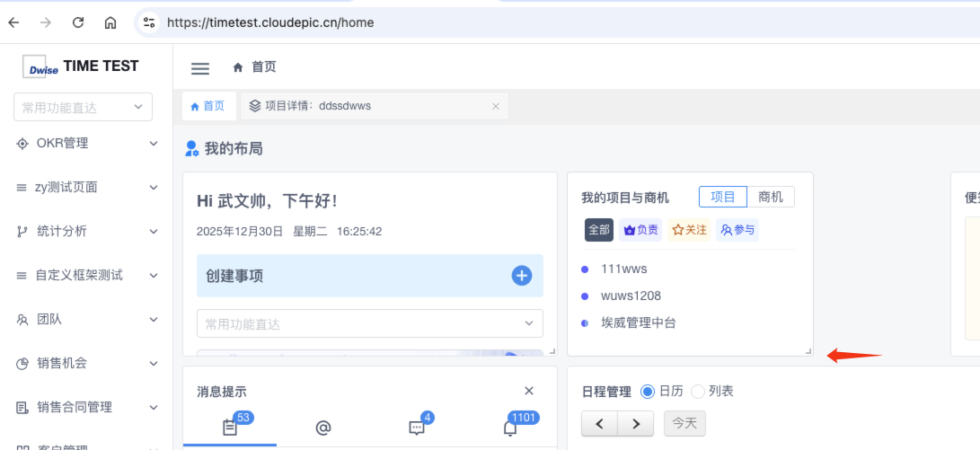
Task: Click the blue plus icon in 创建事项
Action: [x=522, y=276]
